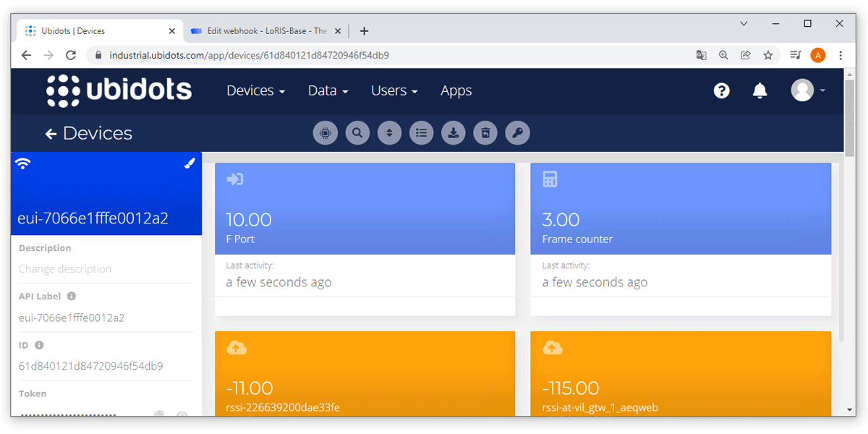This screenshot has height=434, width=868.
Task: Open the user account avatar dropdown
Action: 808,90
